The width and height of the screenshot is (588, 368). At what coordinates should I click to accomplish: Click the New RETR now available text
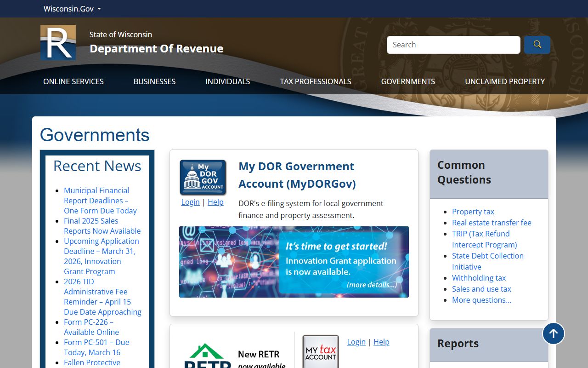pyautogui.click(x=261, y=360)
